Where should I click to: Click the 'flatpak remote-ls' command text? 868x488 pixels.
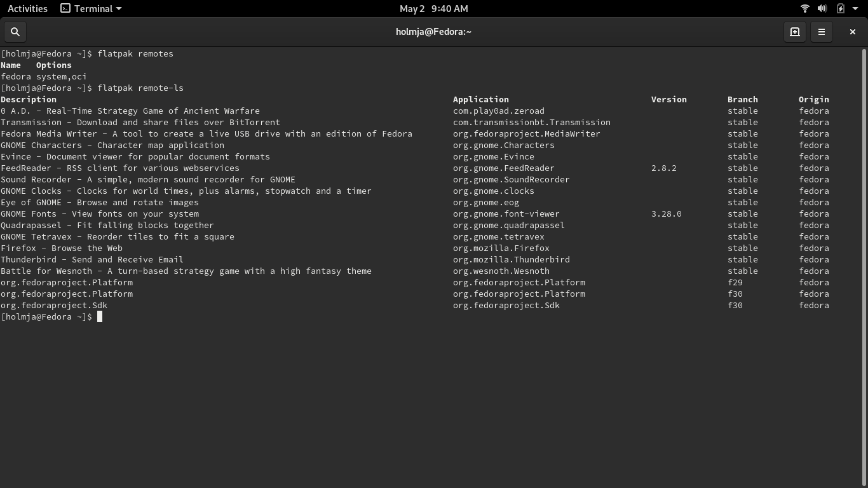point(140,88)
